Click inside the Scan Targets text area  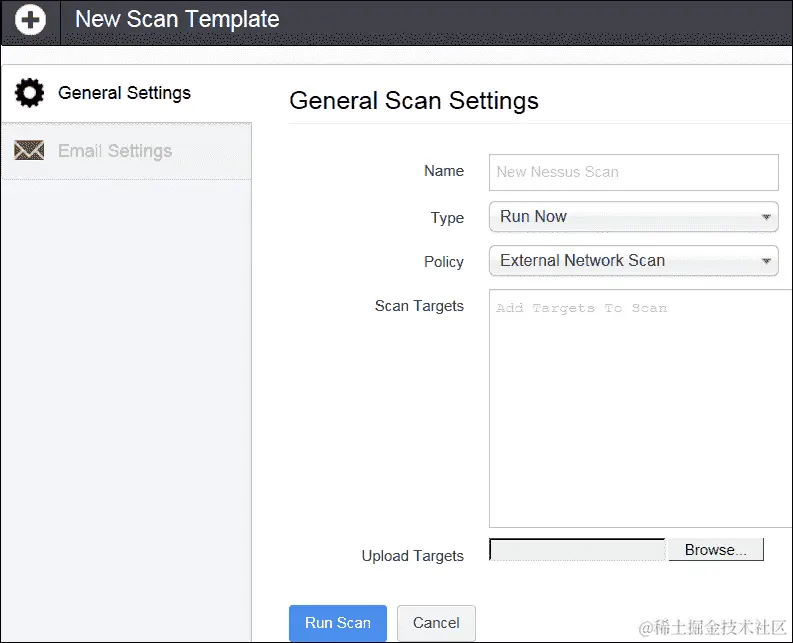[641, 408]
